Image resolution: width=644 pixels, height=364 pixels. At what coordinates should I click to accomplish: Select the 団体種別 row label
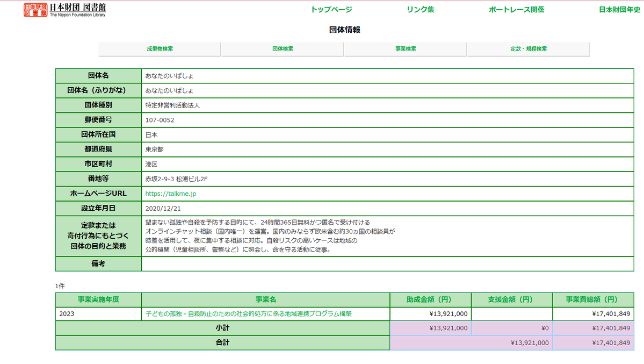(x=99, y=105)
